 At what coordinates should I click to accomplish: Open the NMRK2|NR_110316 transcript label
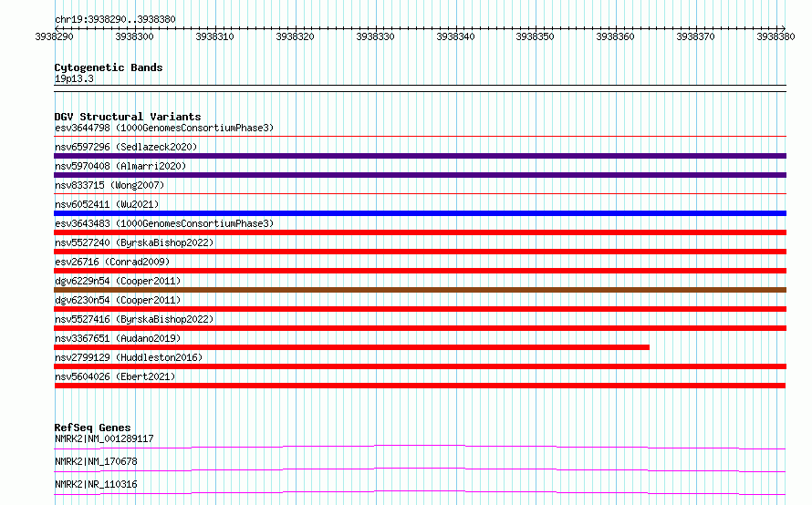pyautogui.click(x=96, y=484)
